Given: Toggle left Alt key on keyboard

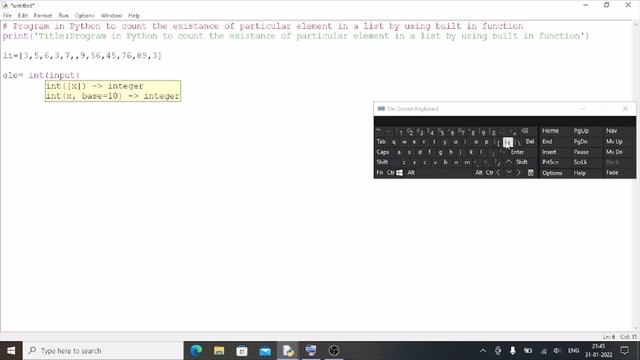Looking at the screenshot, I should [411, 173].
